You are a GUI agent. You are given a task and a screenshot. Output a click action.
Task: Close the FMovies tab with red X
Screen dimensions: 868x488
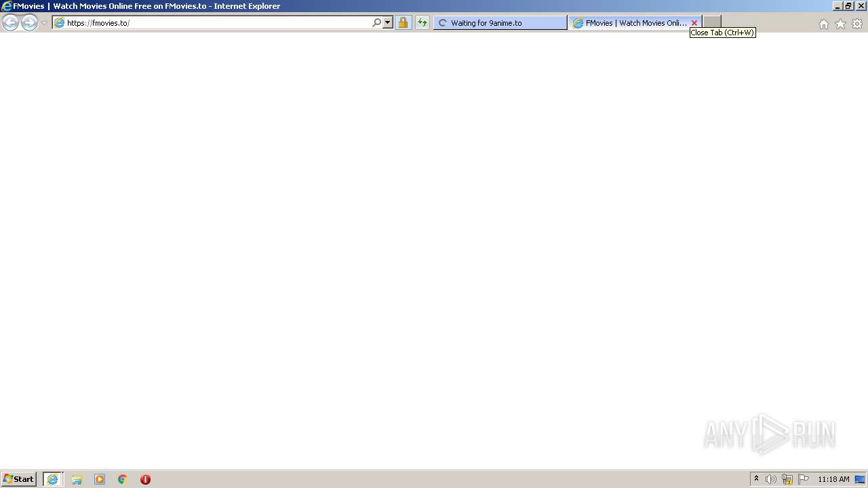tap(694, 23)
